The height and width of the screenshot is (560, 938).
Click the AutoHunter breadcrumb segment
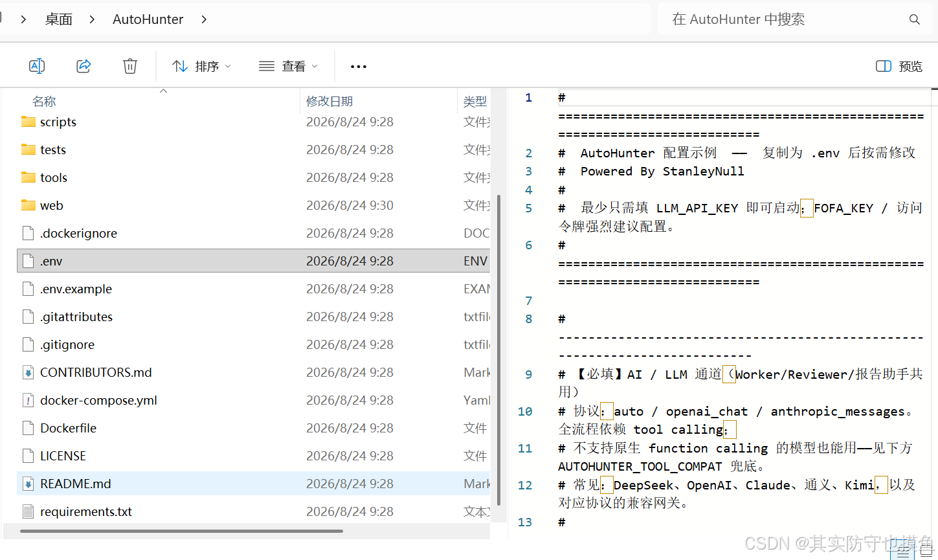148,19
